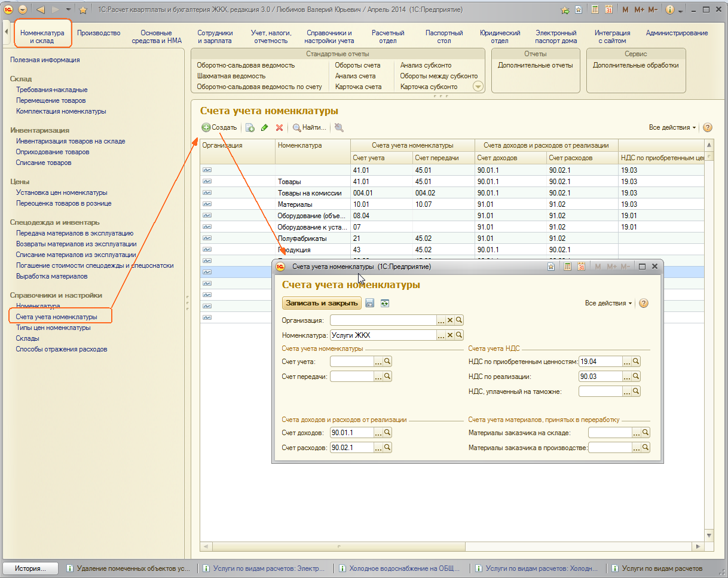Open calculator icon in main title bar

coord(595,10)
